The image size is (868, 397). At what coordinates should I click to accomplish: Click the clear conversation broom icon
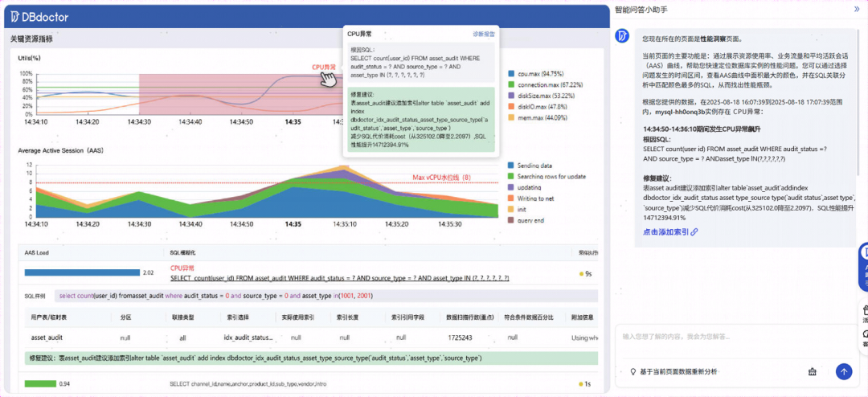pyautogui.click(x=812, y=371)
